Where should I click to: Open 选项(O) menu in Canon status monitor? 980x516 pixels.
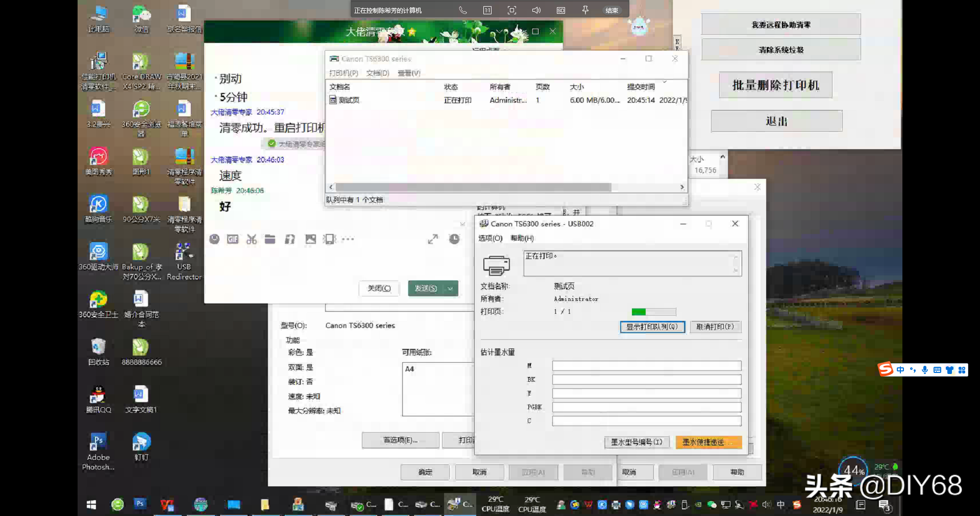pos(490,238)
